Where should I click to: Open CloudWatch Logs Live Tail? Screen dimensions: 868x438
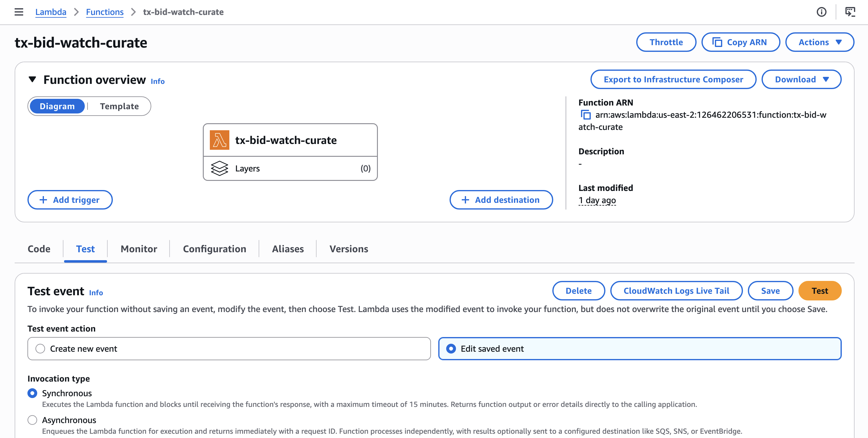[x=676, y=290]
